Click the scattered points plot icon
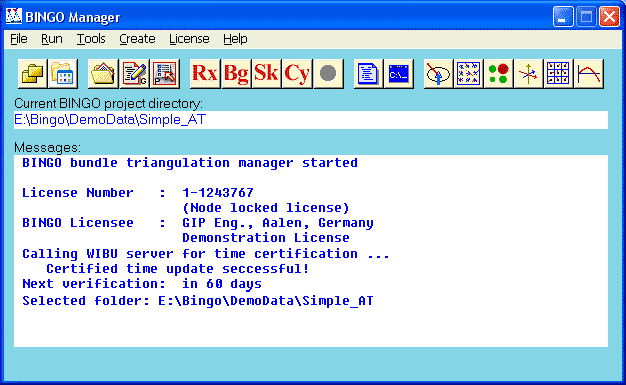Viewport: 626px width, 385px height. pos(468,74)
